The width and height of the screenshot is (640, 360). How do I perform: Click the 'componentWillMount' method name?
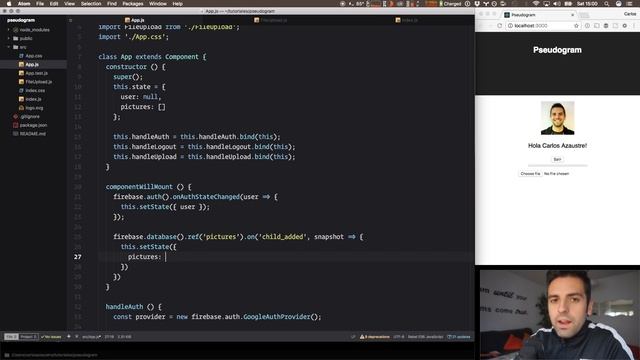[x=139, y=187]
